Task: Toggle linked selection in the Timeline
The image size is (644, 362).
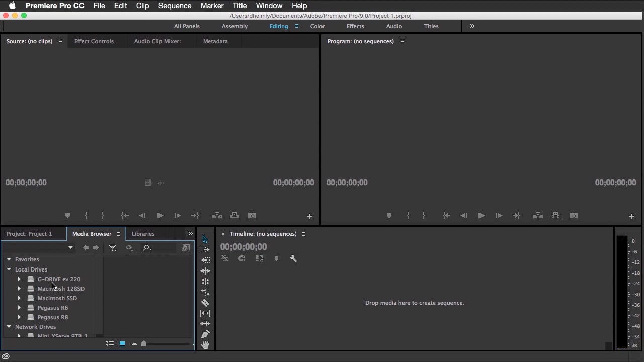Action: click(259, 258)
